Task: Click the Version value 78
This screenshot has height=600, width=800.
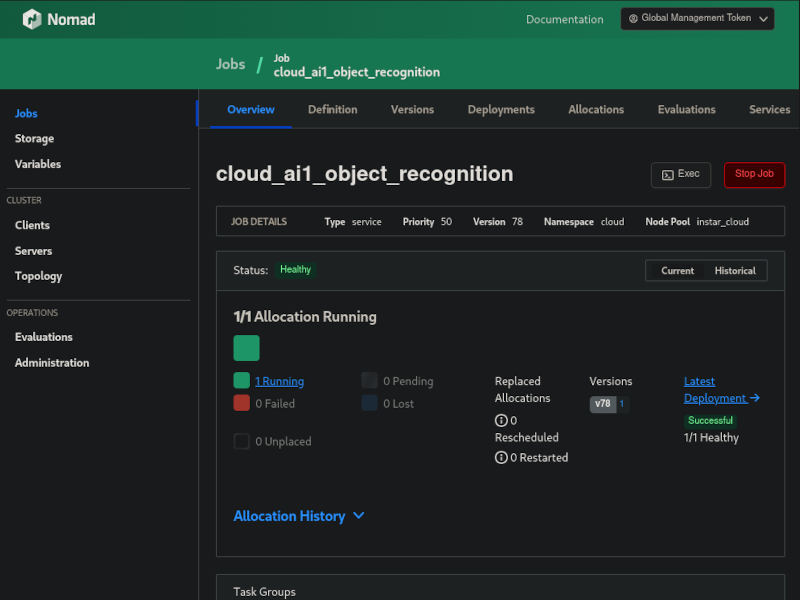Action: tap(517, 222)
